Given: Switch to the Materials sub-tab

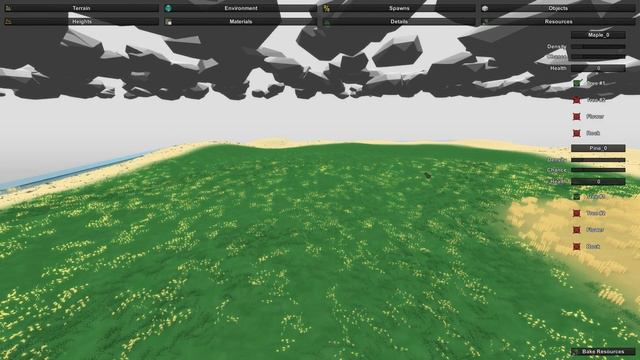Looking at the screenshot, I should (240, 21).
